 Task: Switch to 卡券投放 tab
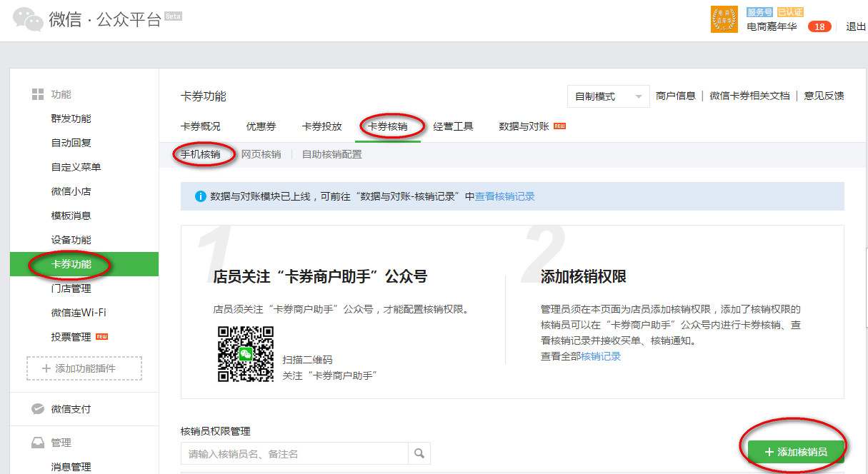(322, 126)
